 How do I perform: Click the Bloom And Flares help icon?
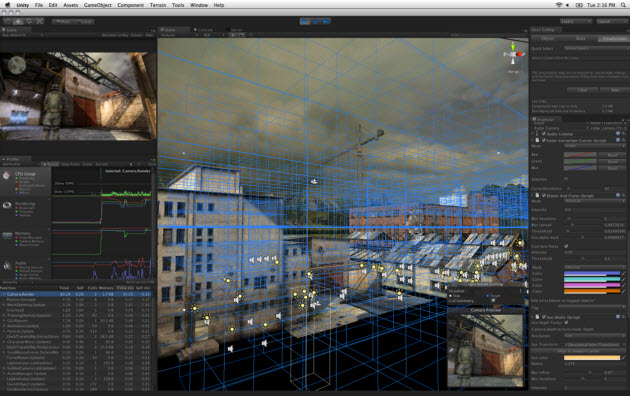tap(618, 195)
